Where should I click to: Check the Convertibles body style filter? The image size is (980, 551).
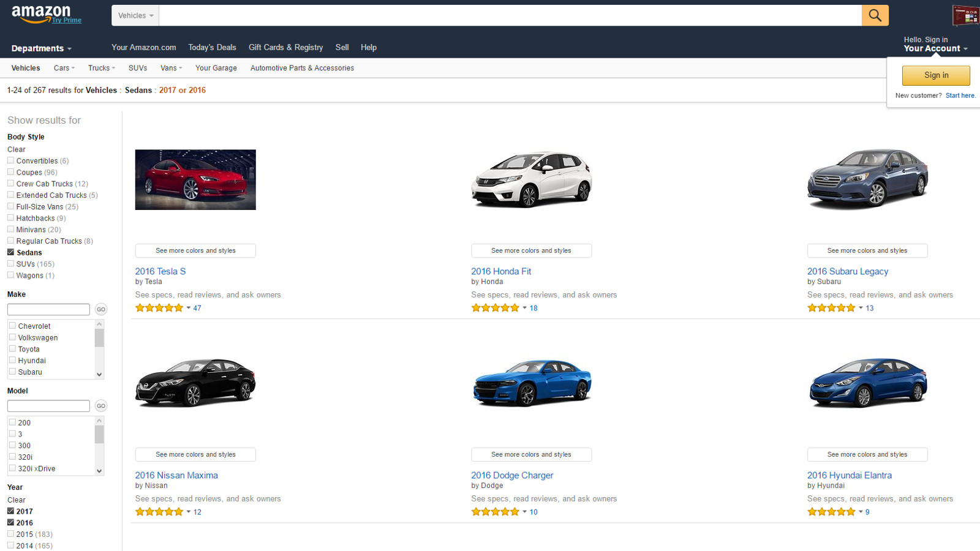(x=10, y=160)
